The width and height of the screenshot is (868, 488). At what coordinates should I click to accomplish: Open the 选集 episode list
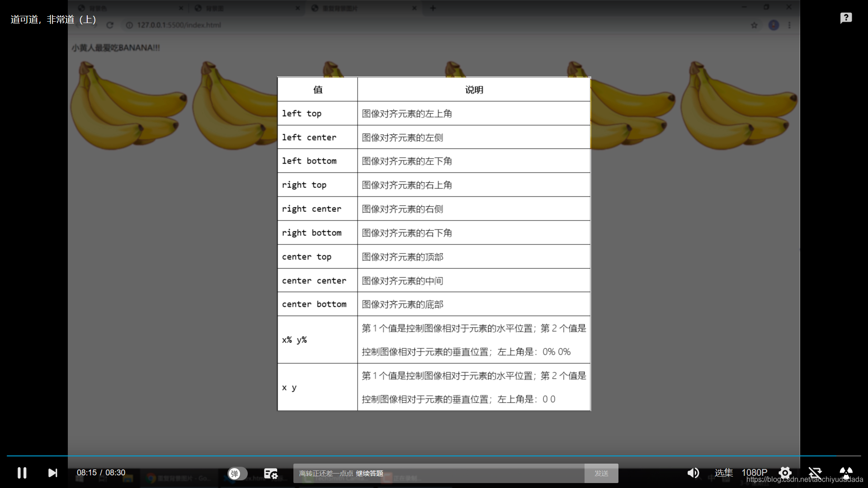[723, 473]
